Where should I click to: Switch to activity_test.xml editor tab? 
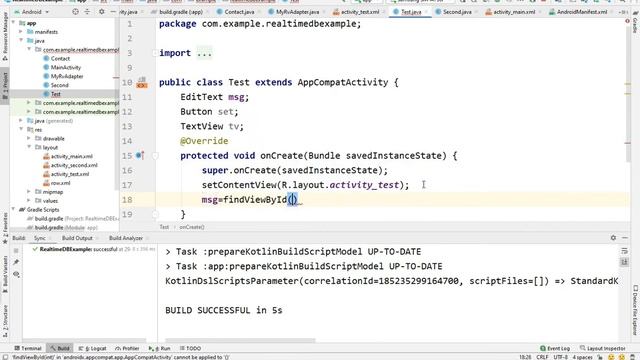click(360, 12)
